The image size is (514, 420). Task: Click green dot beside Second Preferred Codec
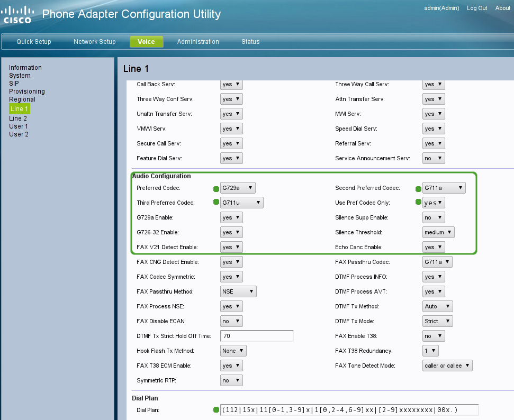pos(418,188)
